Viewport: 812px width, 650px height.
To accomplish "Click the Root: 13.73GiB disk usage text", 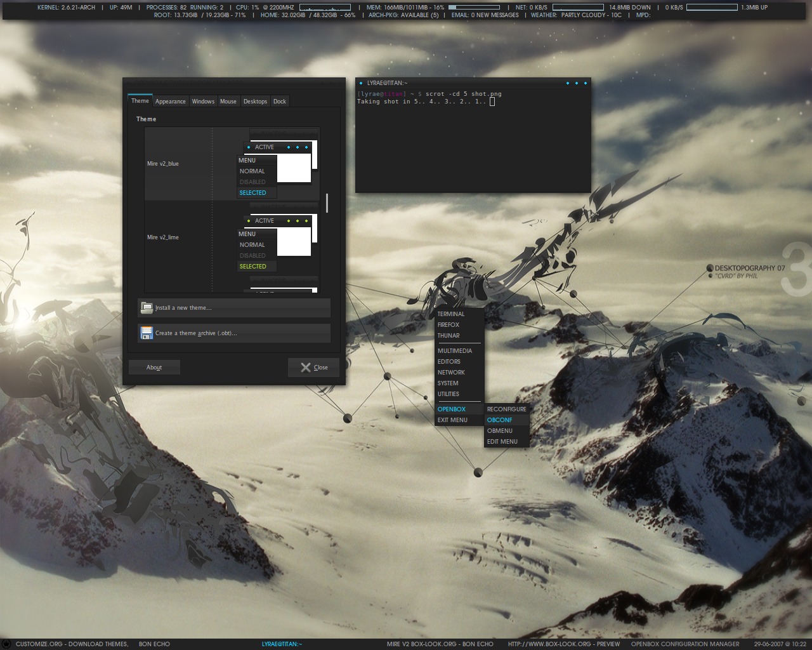I will (x=200, y=15).
